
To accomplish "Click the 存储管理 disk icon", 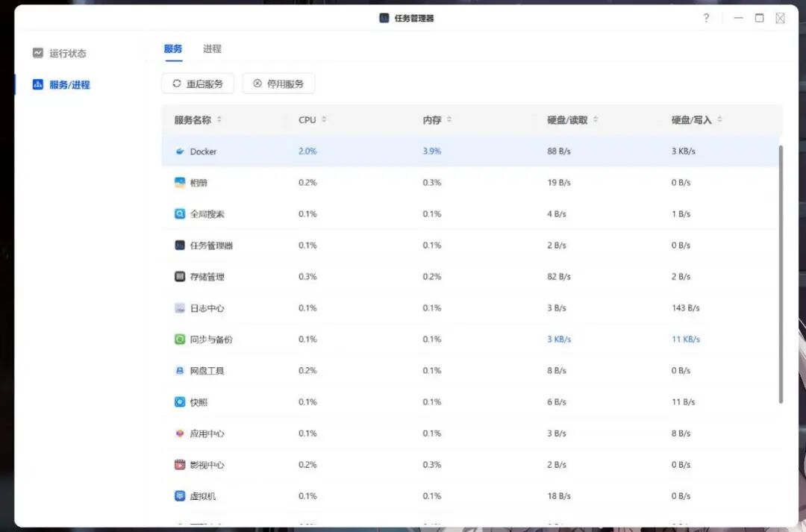I will coord(179,276).
